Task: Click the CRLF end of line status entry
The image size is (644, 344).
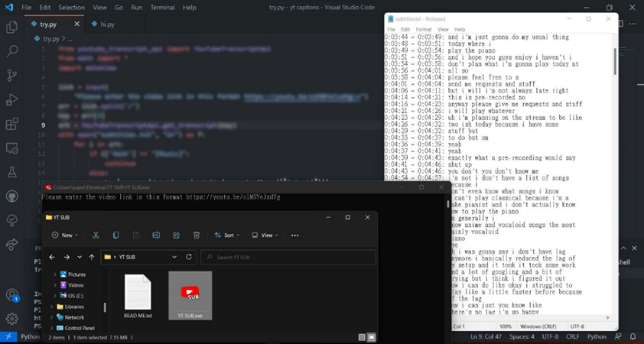Action: pyautogui.click(x=573, y=336)
